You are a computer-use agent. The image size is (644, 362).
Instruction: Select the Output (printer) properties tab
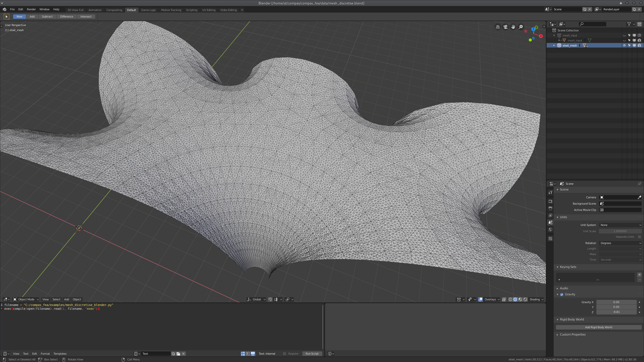[x=550, y=208]
